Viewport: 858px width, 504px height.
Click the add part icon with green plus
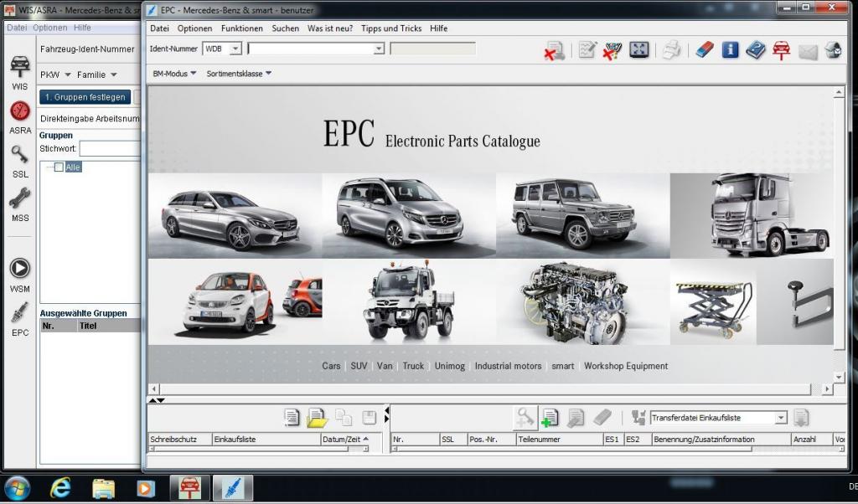click(x=550, y=418)
